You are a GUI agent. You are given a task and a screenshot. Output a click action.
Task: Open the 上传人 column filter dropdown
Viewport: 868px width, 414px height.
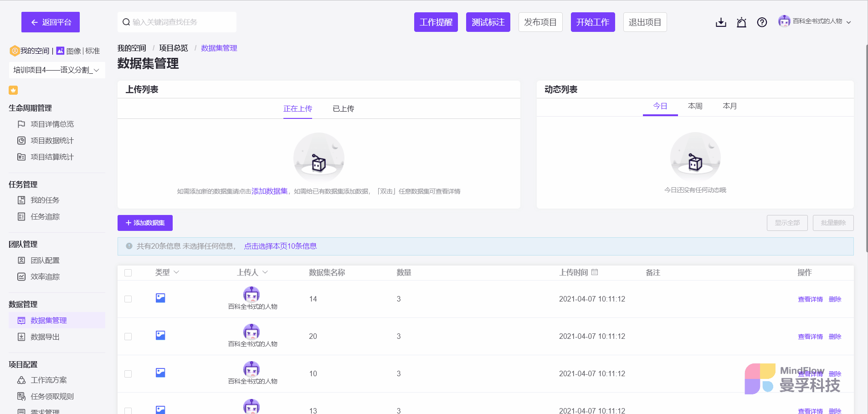pyautogui.click(x=265, y=272)
